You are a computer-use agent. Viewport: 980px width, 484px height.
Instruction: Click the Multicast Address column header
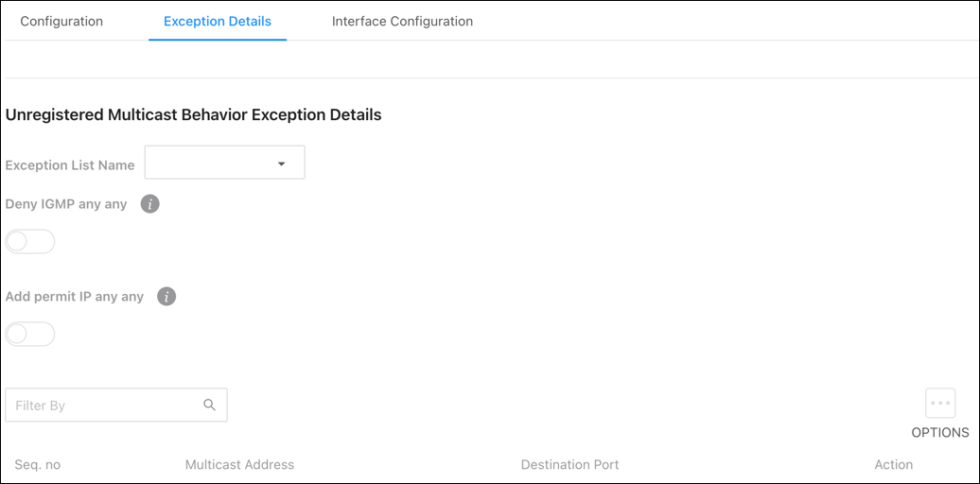click(239, 465)
